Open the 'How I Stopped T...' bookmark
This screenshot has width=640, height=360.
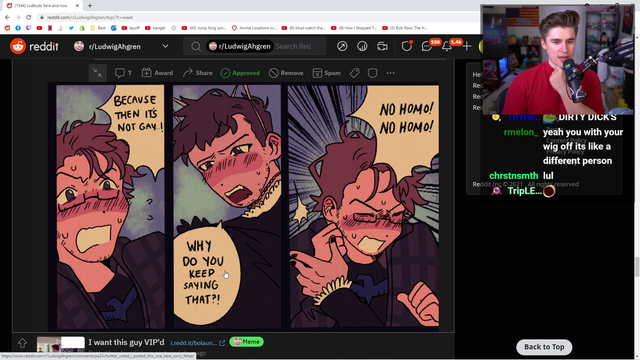click(x=354, y=28)
